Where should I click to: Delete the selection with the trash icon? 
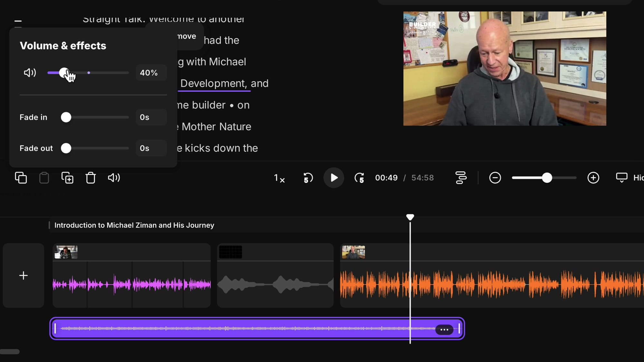point(90,178)
